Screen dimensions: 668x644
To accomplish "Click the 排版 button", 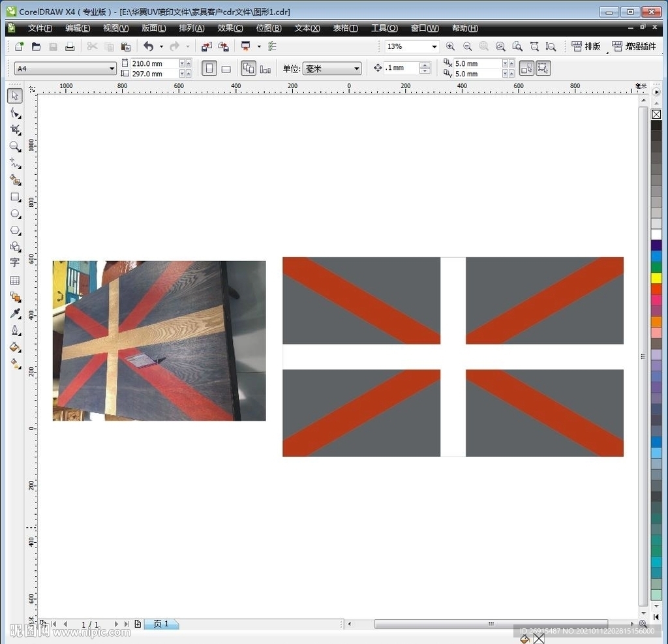I will click(586, 46).
